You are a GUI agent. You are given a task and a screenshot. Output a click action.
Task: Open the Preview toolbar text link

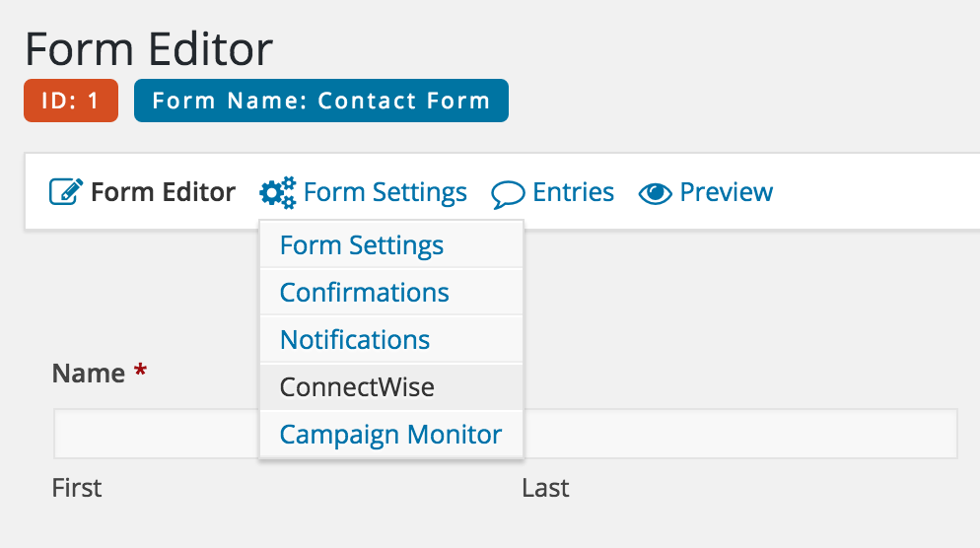(727, 192)
